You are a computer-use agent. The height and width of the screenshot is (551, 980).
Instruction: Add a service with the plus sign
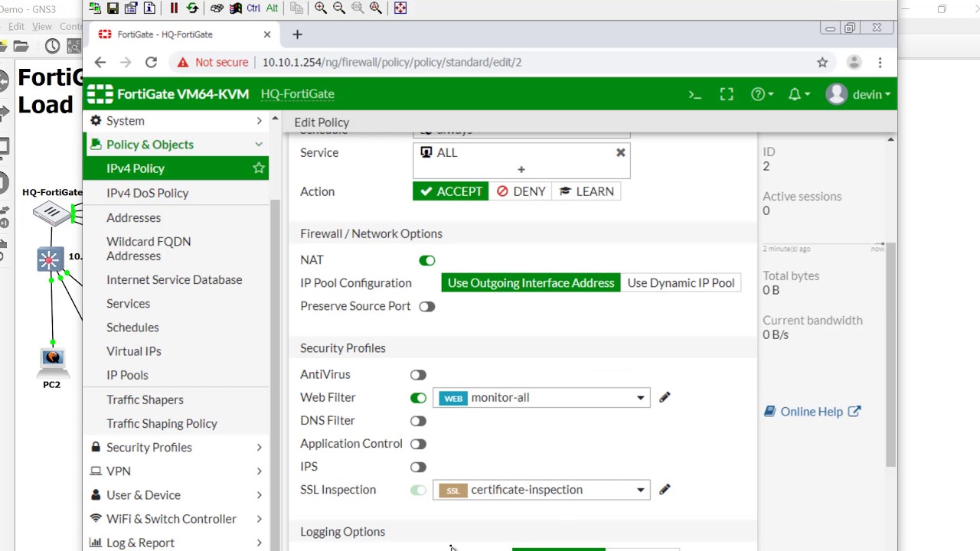521,169
